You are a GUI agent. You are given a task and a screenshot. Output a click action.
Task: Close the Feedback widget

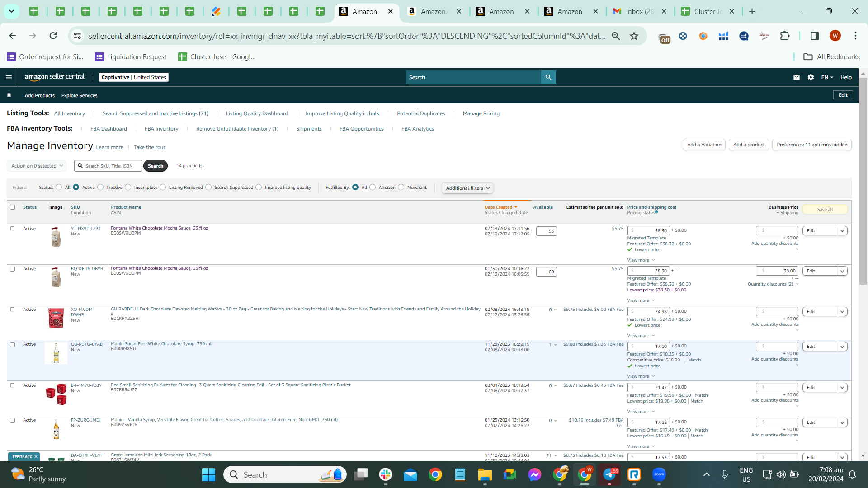36,457
